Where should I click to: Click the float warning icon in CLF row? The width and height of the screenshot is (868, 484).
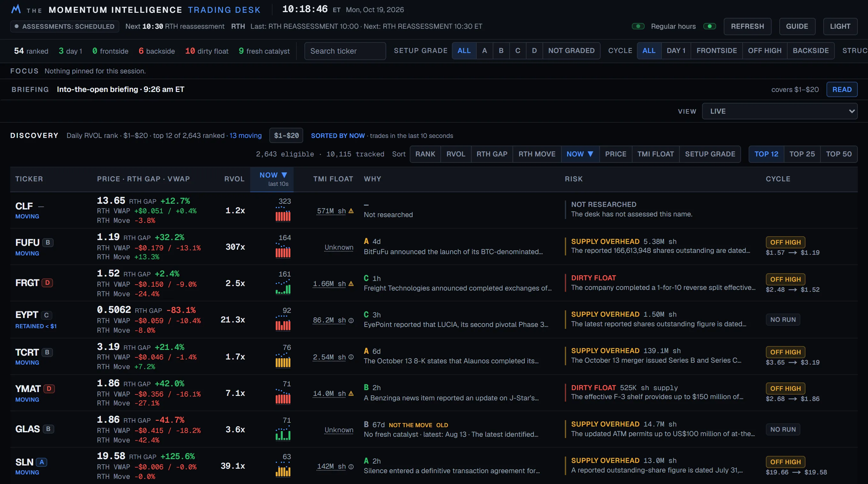(351, 211)
